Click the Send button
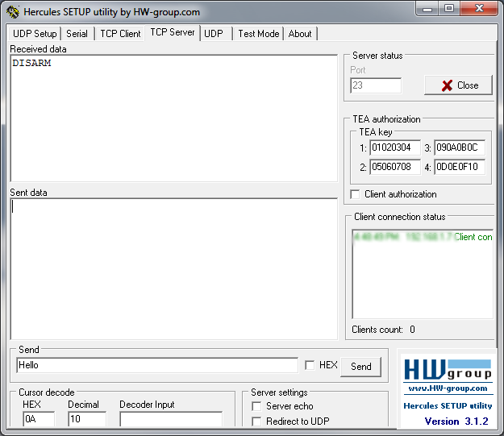 361,367
